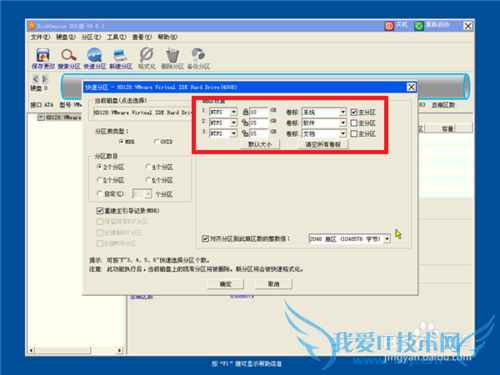Click the New Partition (新建分区) toolbar icon

coord(120,55)
